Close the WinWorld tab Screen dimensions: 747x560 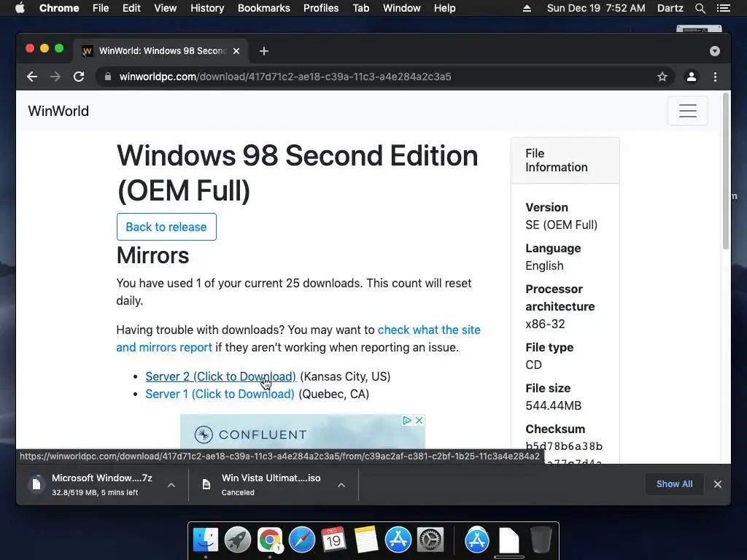click(x=236, y=51)
